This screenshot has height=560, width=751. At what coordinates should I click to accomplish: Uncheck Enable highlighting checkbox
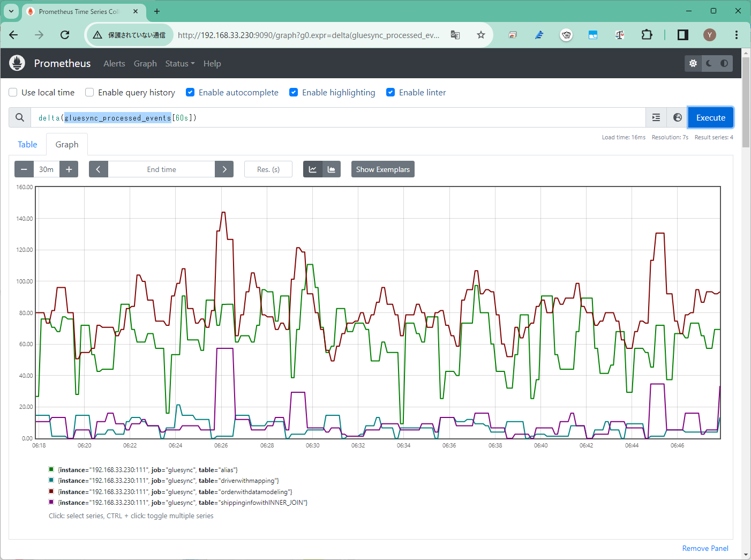(x=294, y=92)
